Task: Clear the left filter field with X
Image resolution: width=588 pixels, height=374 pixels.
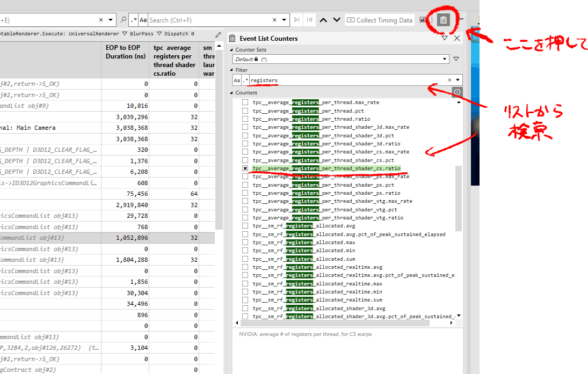Action: click(x=101, y=20)
